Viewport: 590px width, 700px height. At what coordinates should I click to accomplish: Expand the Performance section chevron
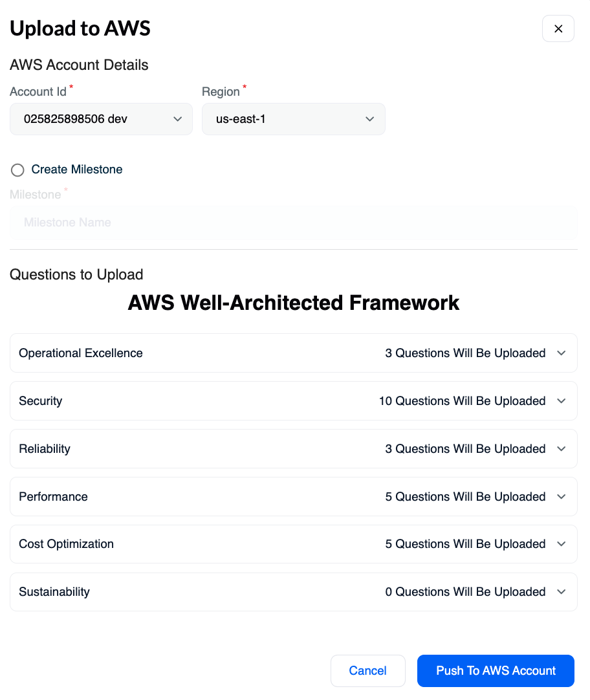[562, 496]
